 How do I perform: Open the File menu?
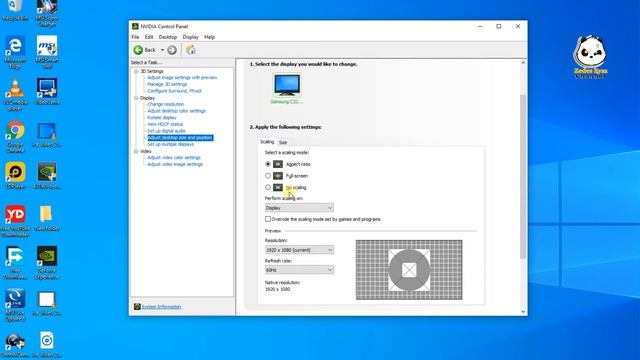(135, 37)
